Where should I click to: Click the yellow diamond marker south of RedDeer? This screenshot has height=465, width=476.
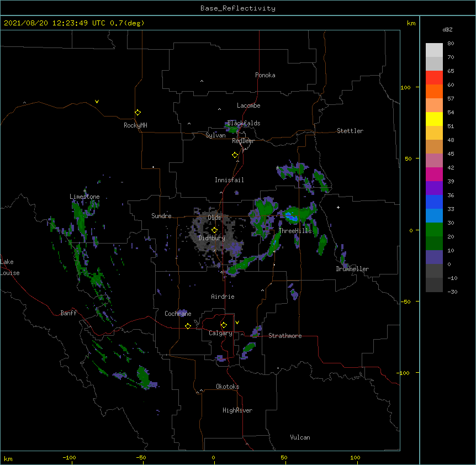(235, 155)
